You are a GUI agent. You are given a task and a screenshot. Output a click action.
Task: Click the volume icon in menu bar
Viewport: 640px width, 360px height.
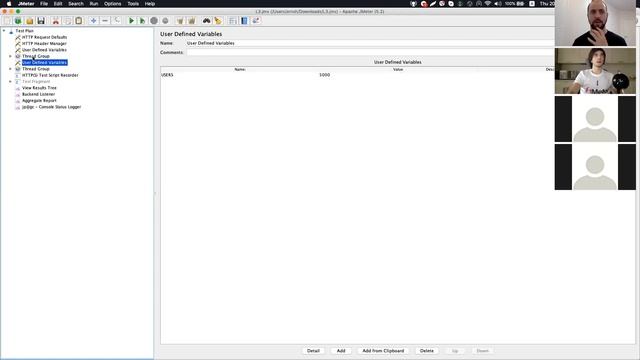498,4
